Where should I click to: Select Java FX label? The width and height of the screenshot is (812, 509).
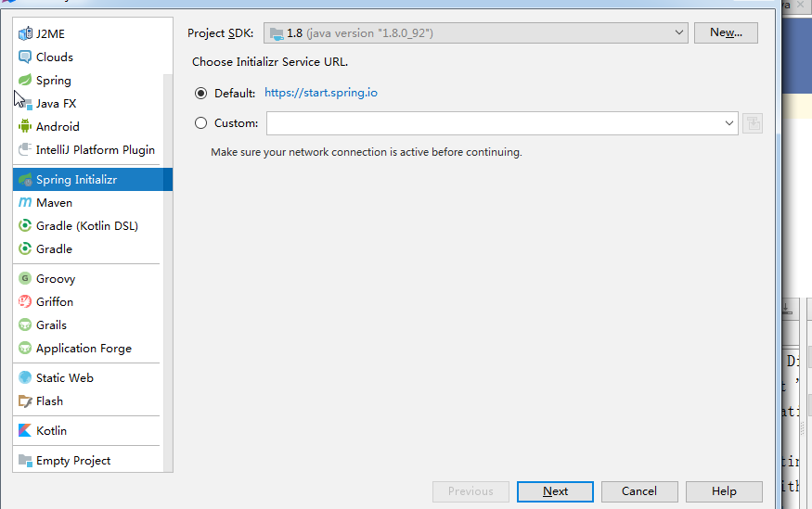[56, 104]
